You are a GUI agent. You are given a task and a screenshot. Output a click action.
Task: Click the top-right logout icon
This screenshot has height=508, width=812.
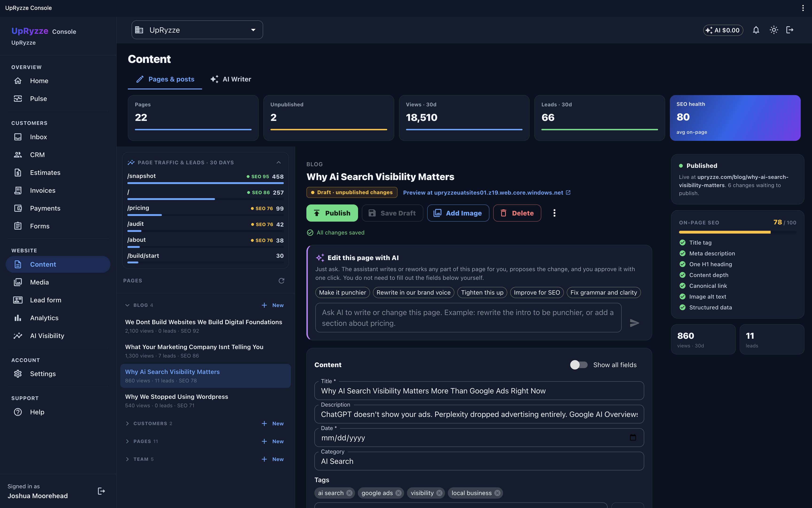790,30
